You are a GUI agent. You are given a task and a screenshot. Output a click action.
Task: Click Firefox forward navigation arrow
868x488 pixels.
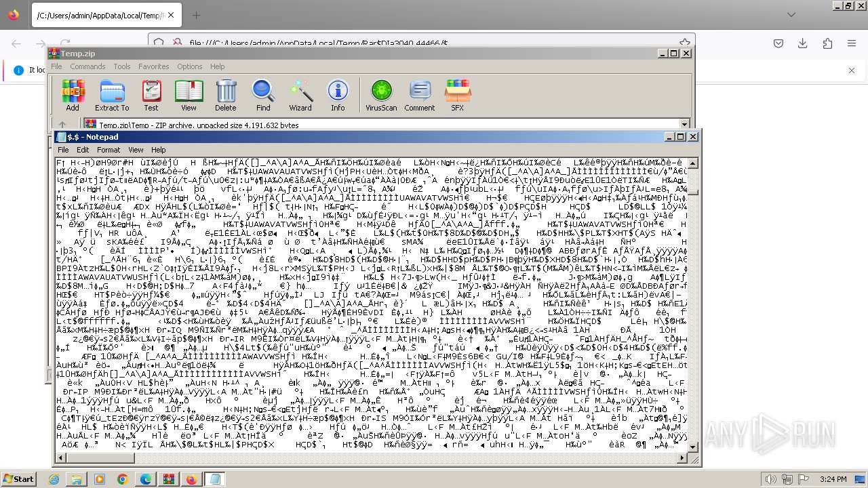[41, 43]
